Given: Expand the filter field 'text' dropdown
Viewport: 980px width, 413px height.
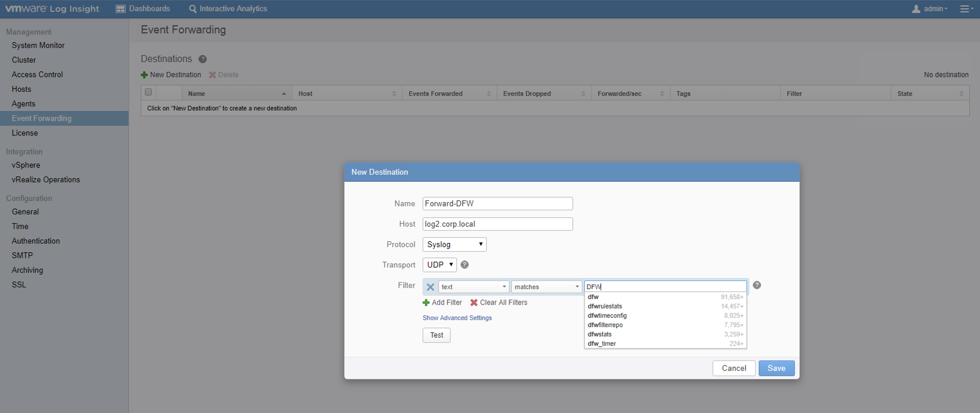Looking at the screenshot, I should [x=473, y=287].
